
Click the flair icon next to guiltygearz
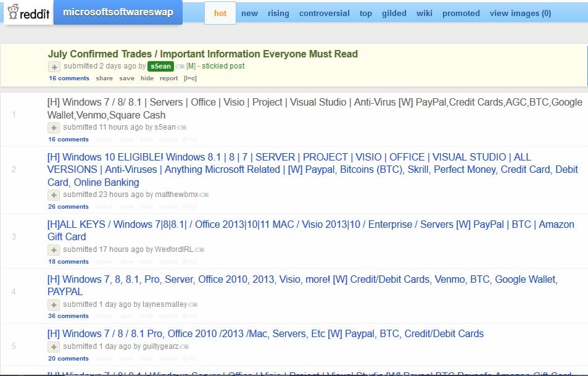pos(184,347)
